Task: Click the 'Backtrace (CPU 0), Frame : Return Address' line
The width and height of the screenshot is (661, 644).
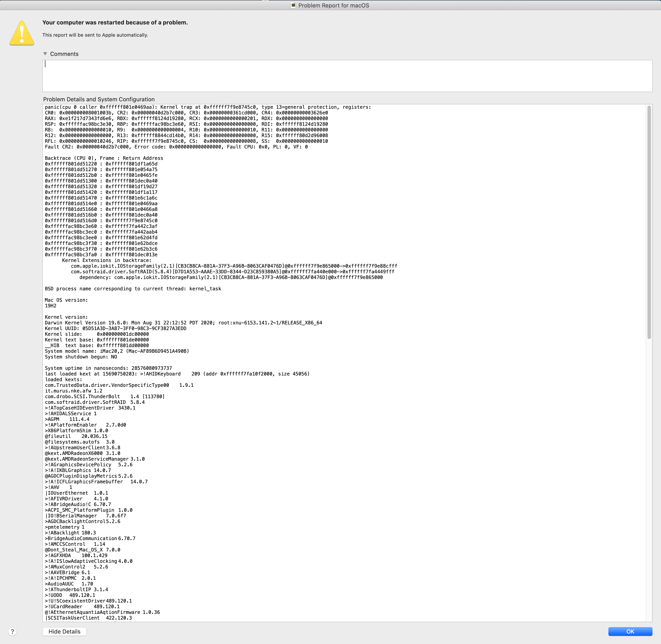Action: pos(104,158)
